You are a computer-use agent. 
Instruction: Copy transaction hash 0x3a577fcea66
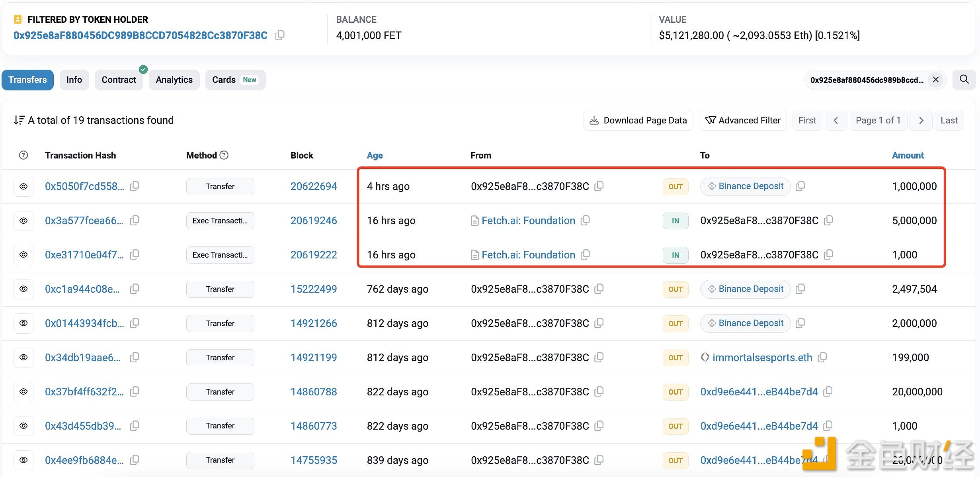[135, 220]
